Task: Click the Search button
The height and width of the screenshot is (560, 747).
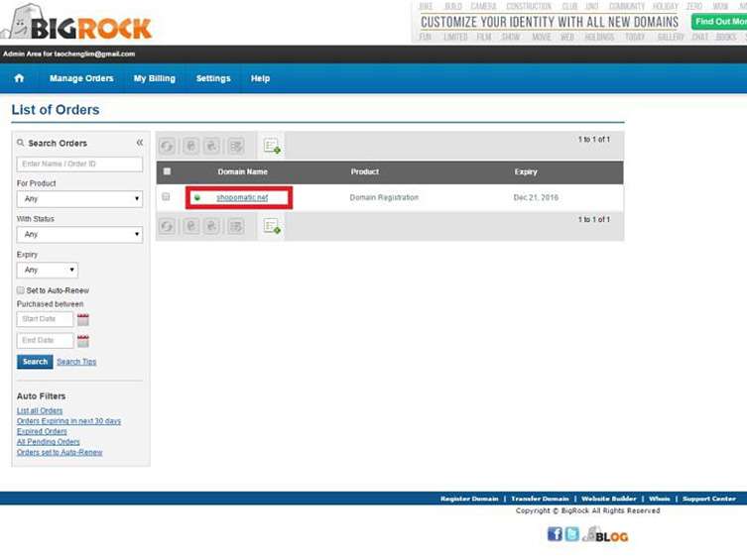Action: coord(35,362)
